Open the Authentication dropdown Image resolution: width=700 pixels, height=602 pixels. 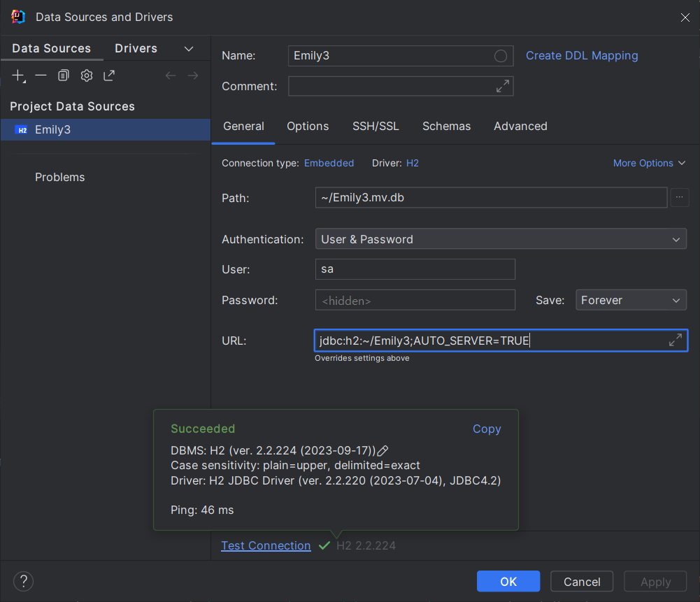[x=501, y=238]
